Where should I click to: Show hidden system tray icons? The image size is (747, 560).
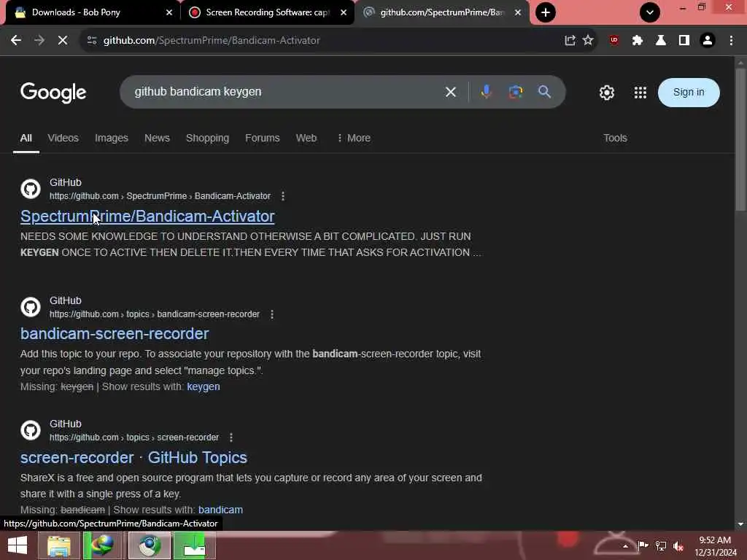pyautogui.click(x=625, y=545)
